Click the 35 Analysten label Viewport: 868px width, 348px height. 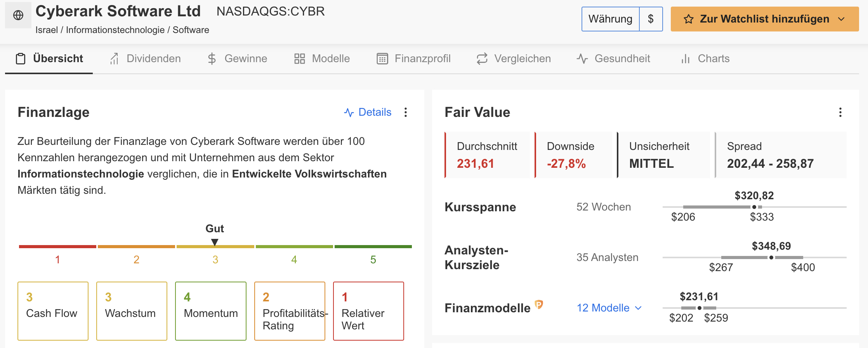click(607, 258)
